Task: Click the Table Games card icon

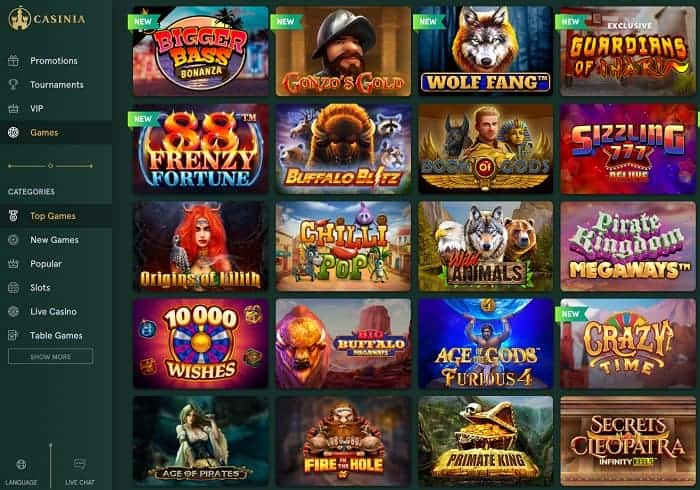Action: [x=13, y=335]
